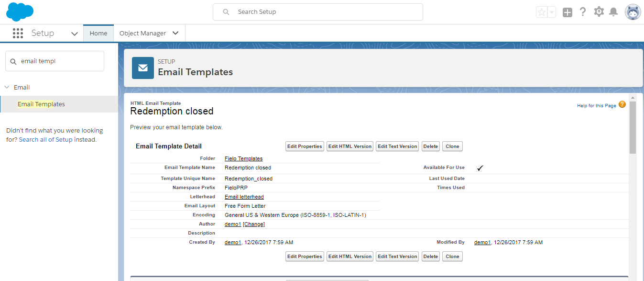Switch to the Home tab
The height and width of the screenshot is (281, 644).
click(98, 33)
